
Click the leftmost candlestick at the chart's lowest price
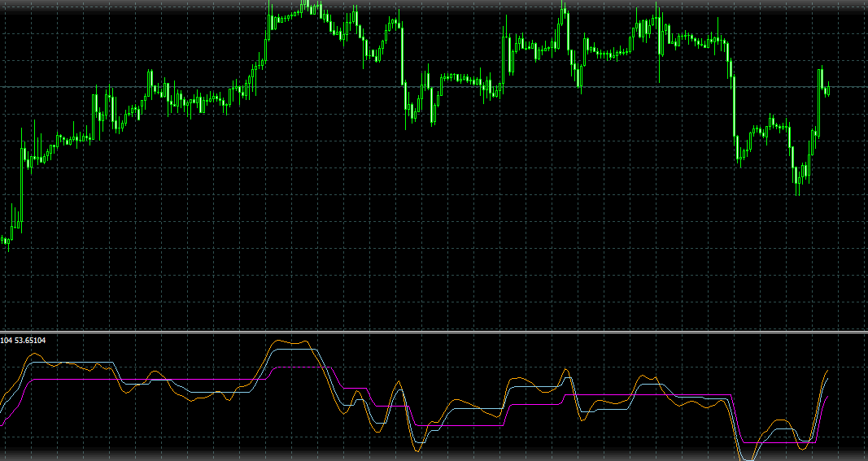[x=8, y=241]
